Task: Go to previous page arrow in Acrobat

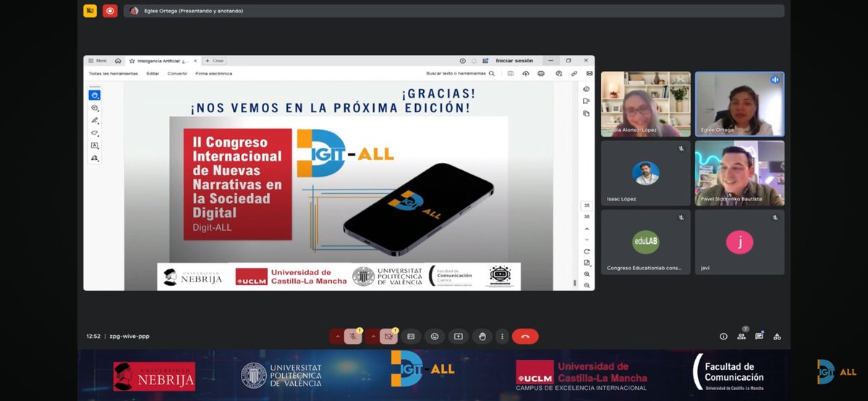Action: [x=587, y=228]
